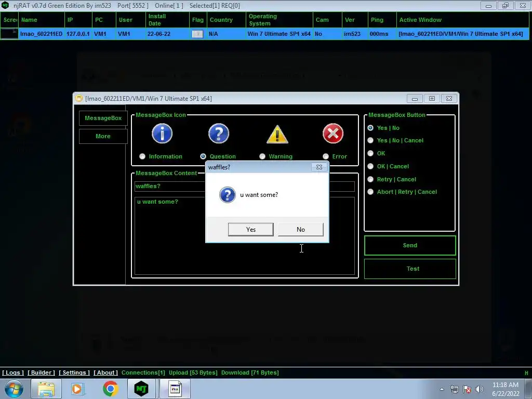This screenshot has height=399, width=532.
Task: Click the IP column header
Action: point(78,20)
